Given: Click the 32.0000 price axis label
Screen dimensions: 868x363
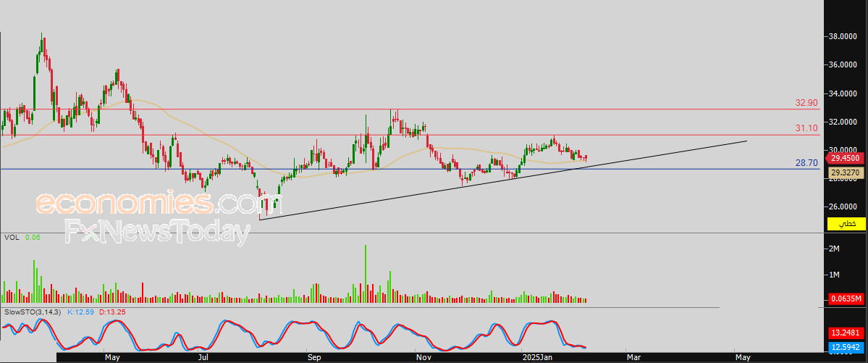Looking at the screenshot, I should click(x=843, y=122).
